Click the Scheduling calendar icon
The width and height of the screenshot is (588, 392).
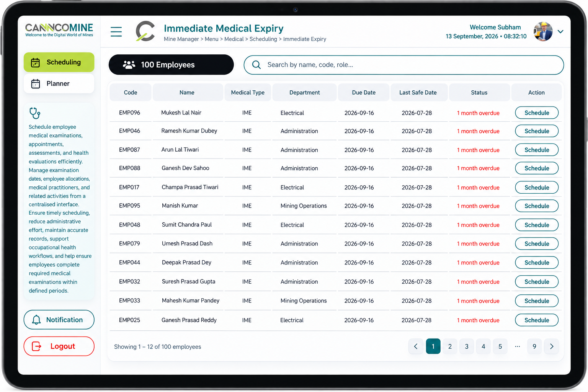click(35, 62)
